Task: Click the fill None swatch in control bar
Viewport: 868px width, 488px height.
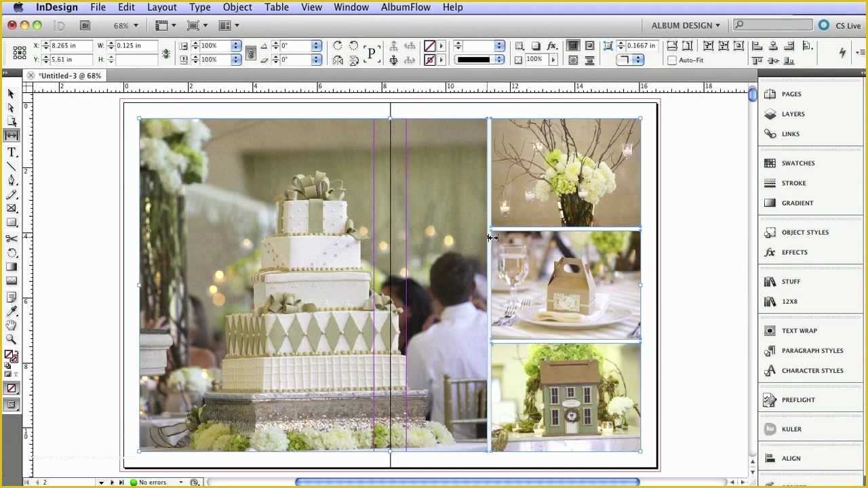Action: click(430, 45)
